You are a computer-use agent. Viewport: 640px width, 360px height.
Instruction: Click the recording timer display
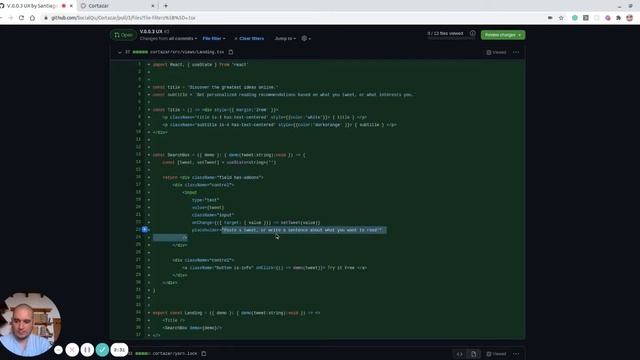pos(119,350)
